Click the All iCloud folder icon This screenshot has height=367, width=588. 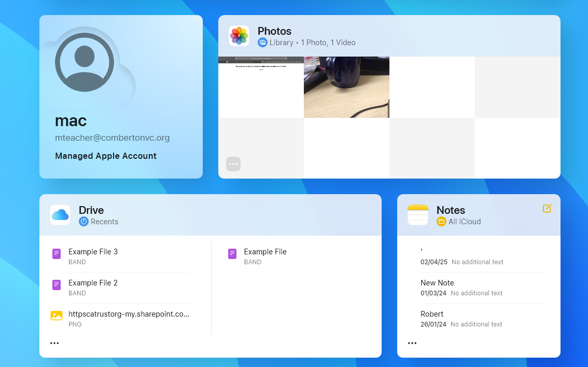click(441, 222)
